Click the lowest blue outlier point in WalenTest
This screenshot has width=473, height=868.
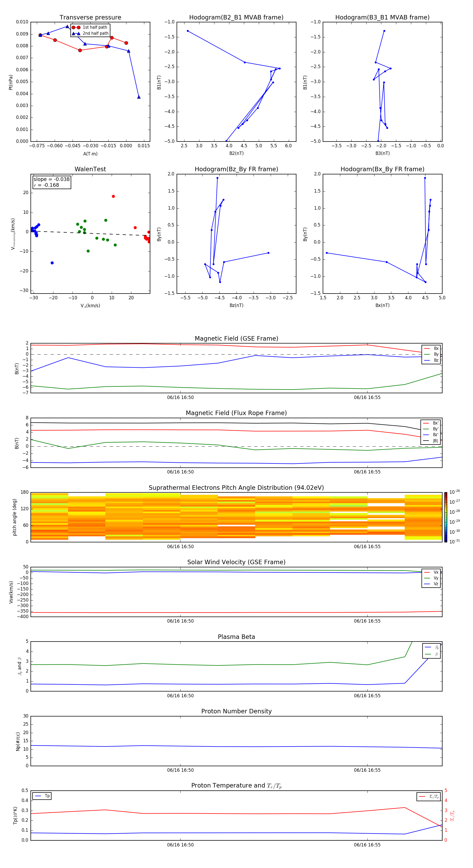[x=52, y=263]
